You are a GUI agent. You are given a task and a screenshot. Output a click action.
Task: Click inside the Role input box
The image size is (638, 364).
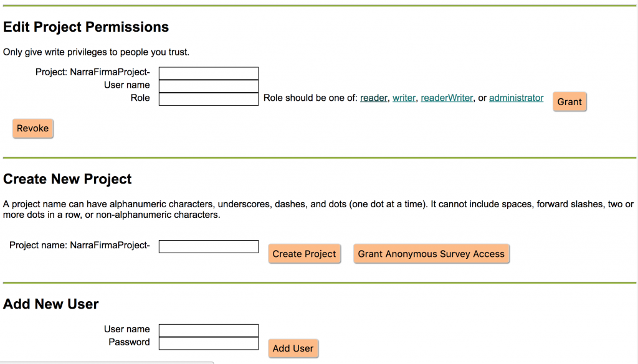208,98
